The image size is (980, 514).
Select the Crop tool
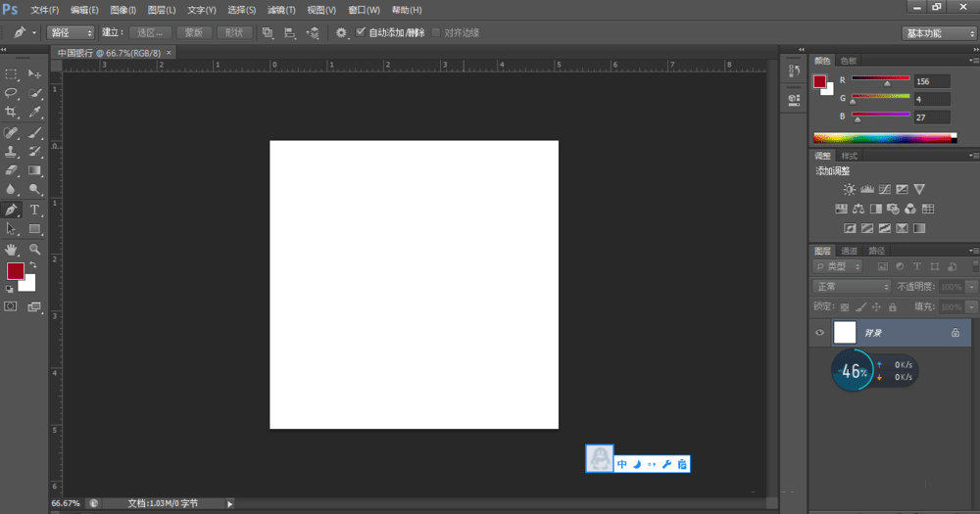pos(11,112)
